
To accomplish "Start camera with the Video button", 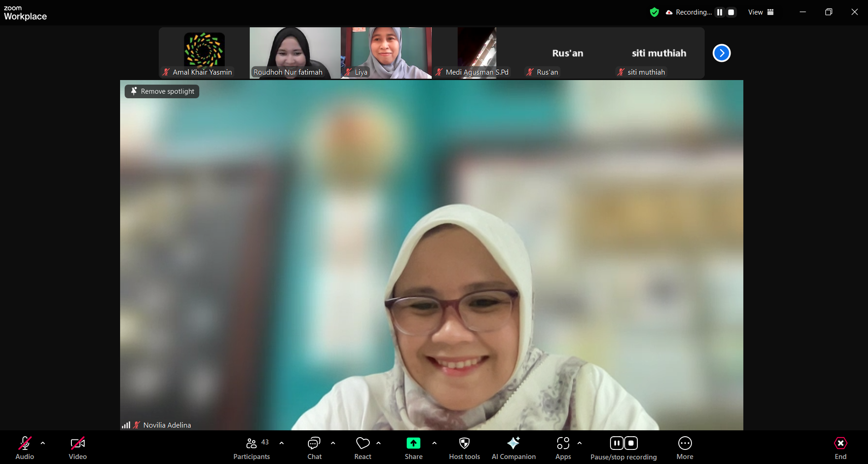I will (77, 448).
